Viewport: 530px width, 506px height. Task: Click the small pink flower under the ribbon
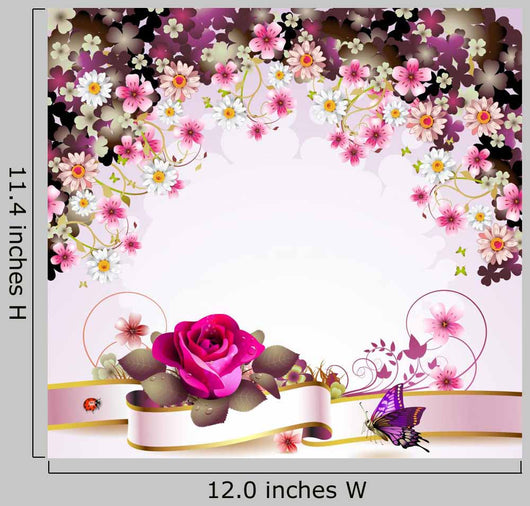[x=287, y=442]
